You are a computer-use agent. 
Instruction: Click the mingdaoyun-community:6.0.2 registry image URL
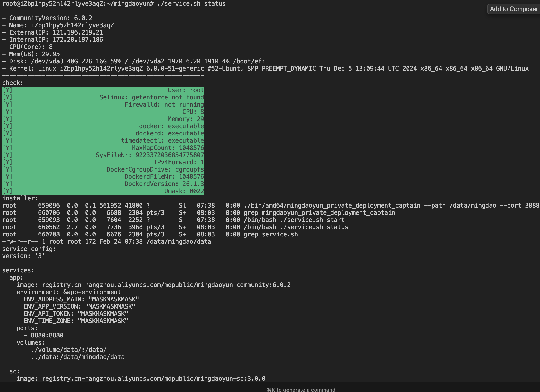tap(166, 285)
